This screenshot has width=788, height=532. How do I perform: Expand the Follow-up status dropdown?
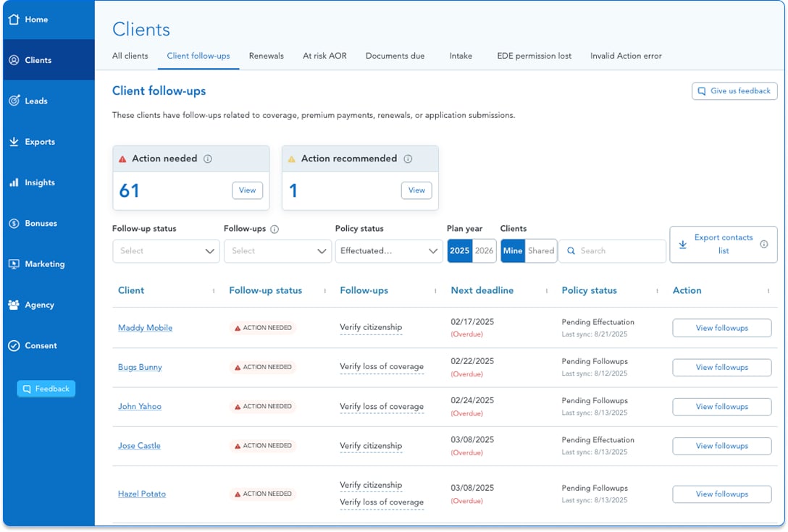[166, 251]
